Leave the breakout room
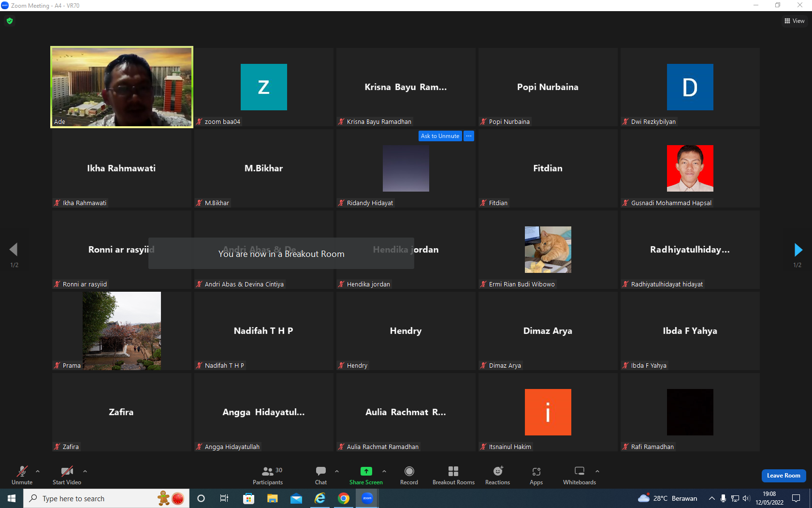 pyautogui.click(x=783, y=476)
